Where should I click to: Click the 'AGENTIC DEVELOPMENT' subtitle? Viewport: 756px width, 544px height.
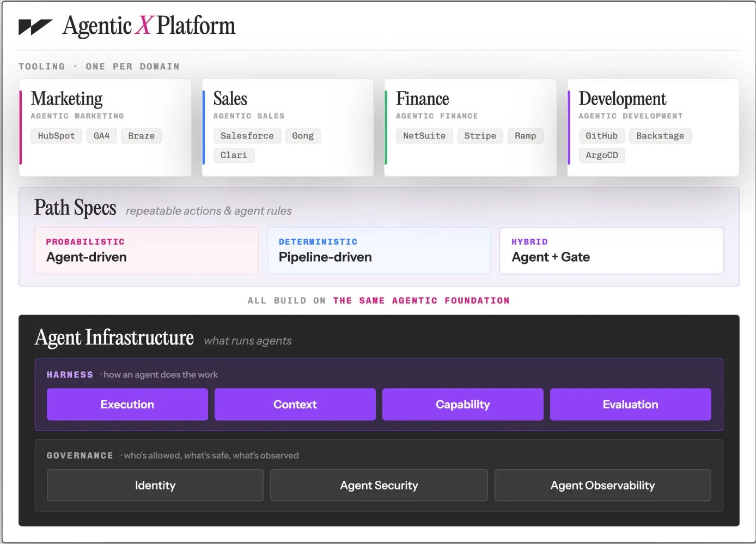tap(631, 116)
